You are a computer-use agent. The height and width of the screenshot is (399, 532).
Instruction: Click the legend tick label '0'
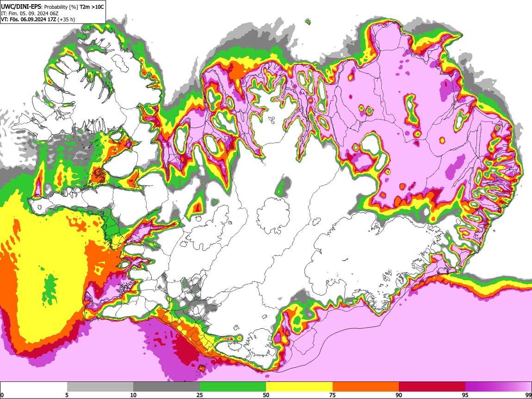(x=2, y=395)
